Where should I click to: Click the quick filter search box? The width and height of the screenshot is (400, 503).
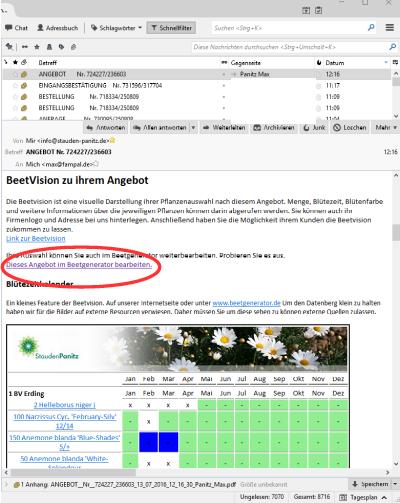(290, 47)
